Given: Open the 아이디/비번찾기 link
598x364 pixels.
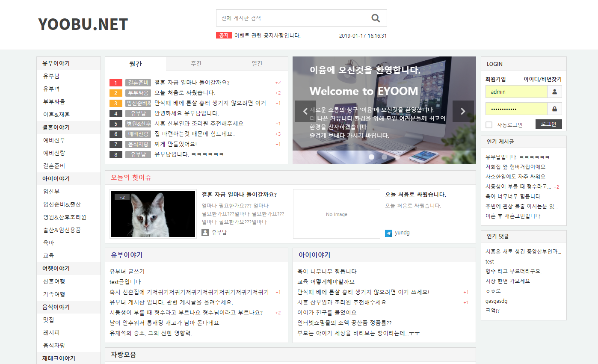Looking at the screenshot, I should coord(542,79).
